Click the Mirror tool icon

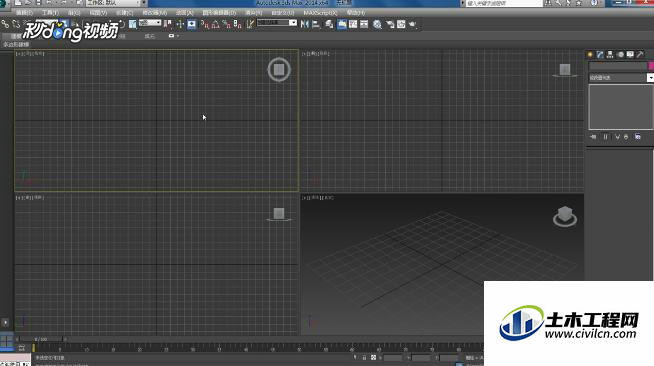[x=305, y=24]
